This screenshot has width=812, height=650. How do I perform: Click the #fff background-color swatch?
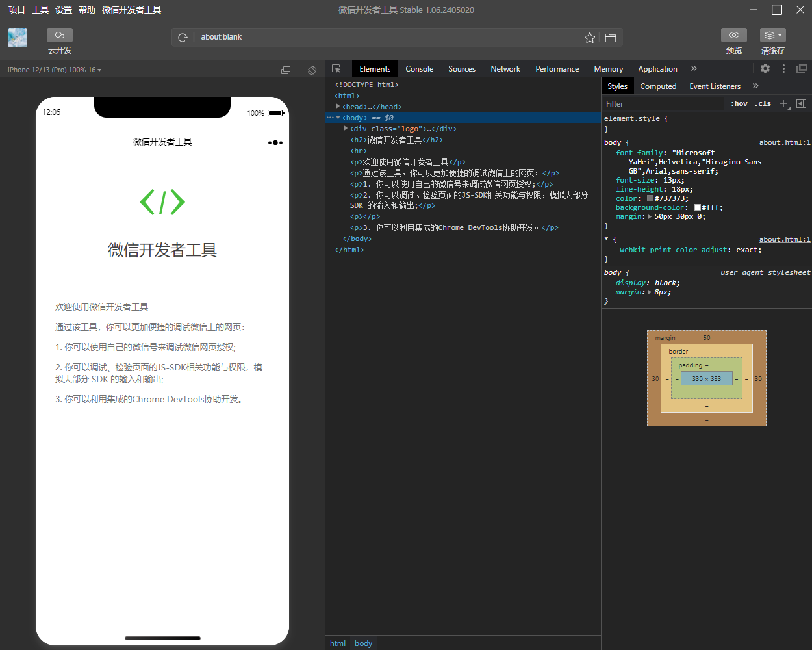tap(698, 207)
